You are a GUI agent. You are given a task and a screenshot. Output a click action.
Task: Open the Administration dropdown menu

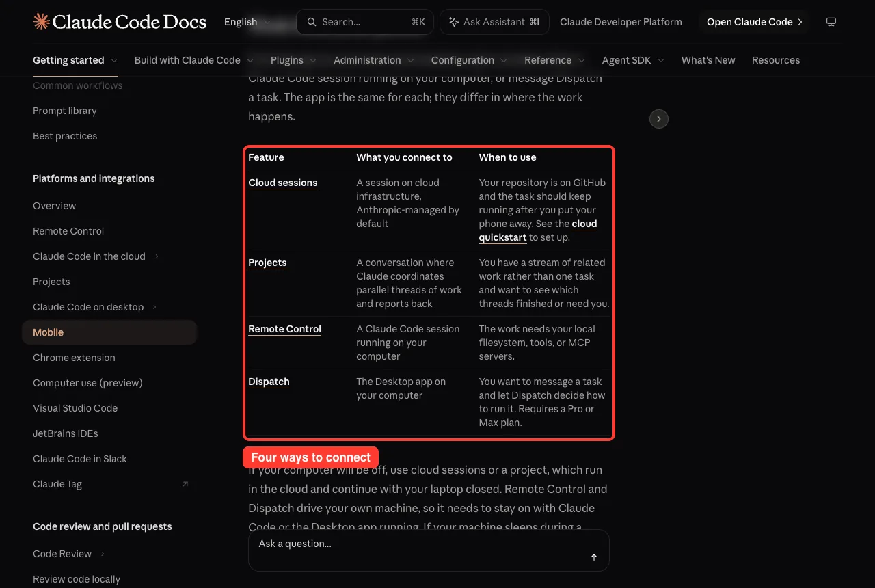374,60
